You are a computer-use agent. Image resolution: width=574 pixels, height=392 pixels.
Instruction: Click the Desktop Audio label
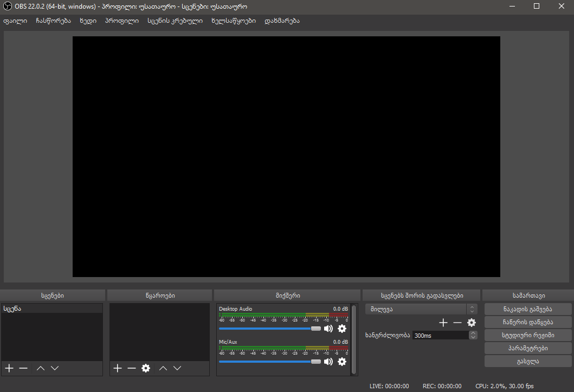(x=235, y=309)
